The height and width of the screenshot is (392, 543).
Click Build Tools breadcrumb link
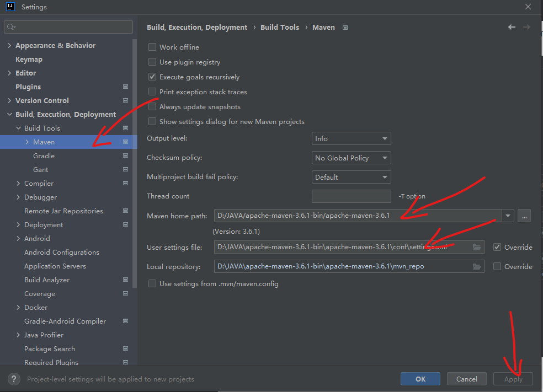coord(279,28)
